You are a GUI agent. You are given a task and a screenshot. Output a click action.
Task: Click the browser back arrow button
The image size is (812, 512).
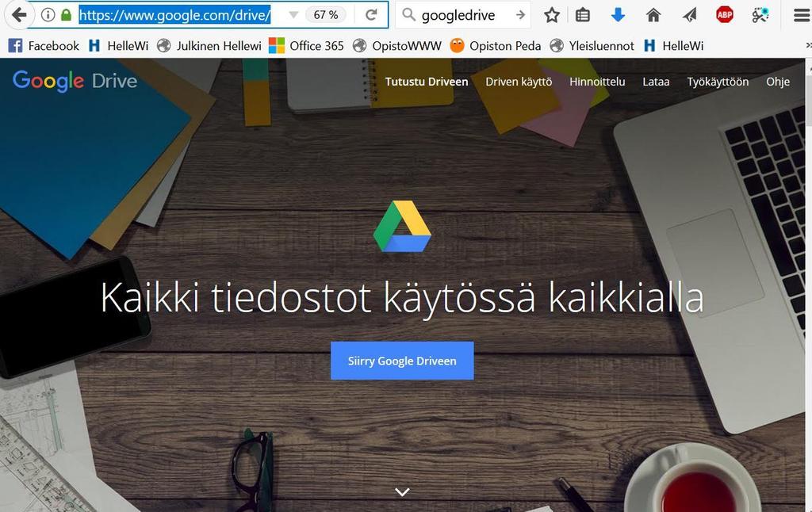(19, 15)
